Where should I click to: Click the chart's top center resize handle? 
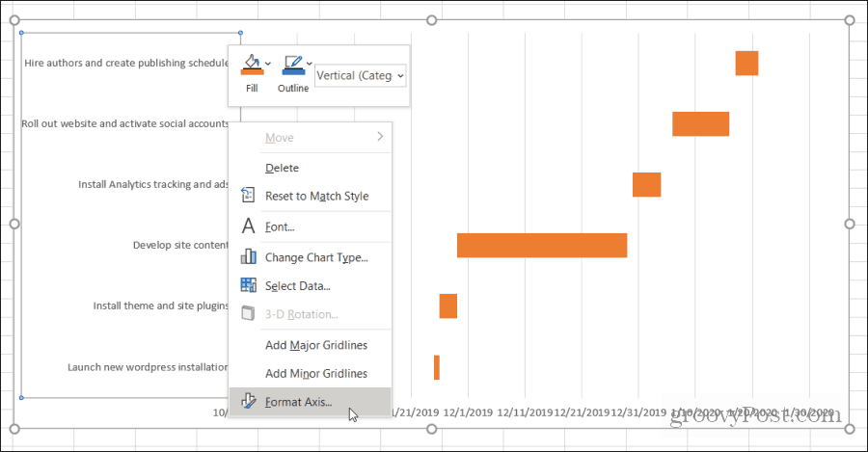pos(432,20)
